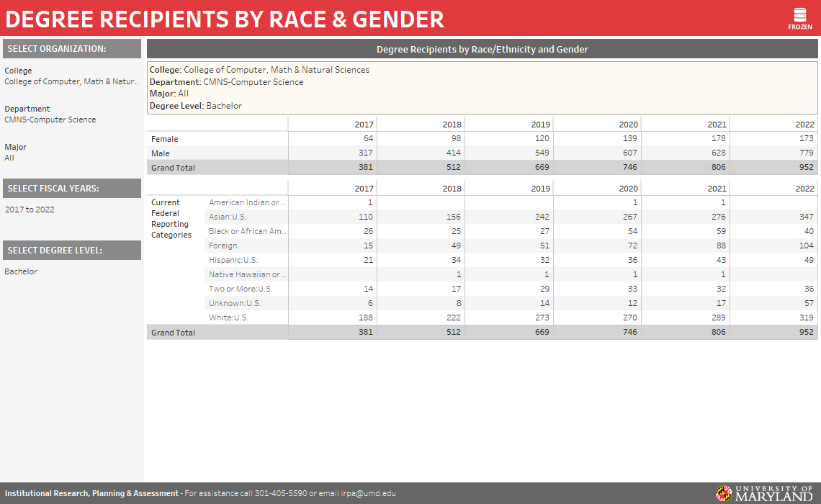Open the degree level selector showing Bachelor

(x=20, y=271)
